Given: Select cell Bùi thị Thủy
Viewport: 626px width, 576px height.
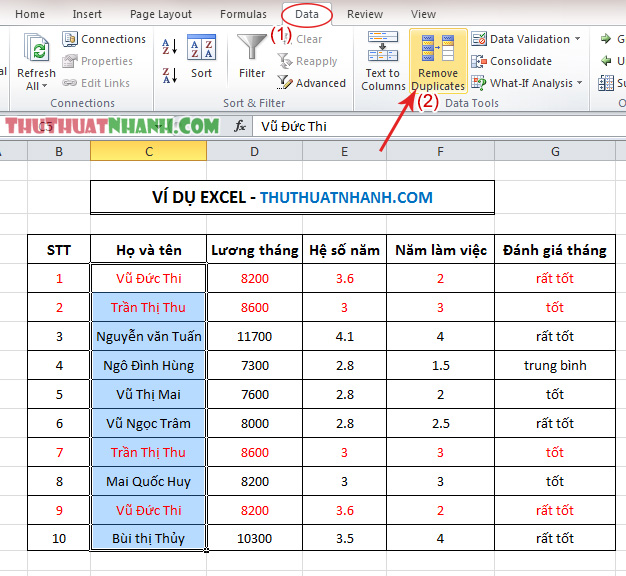Looking at the screenshot, I should (149, 538).
